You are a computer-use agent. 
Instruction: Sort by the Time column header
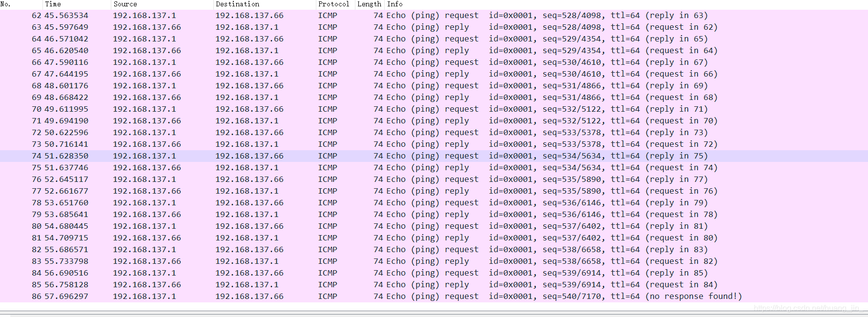pyautogui.click(x=77, y=4)
